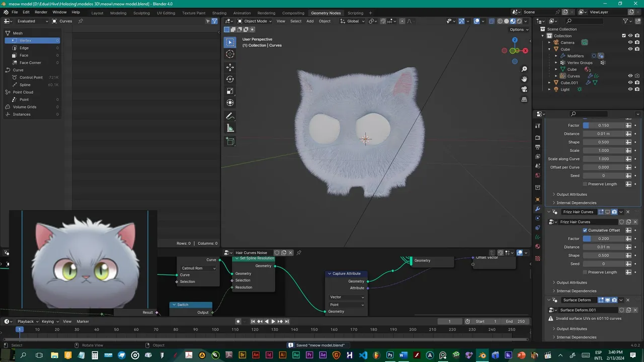Remove the Surface Deform modifier
This screenshot has height=362, width=644.
(x=627, y=300)
